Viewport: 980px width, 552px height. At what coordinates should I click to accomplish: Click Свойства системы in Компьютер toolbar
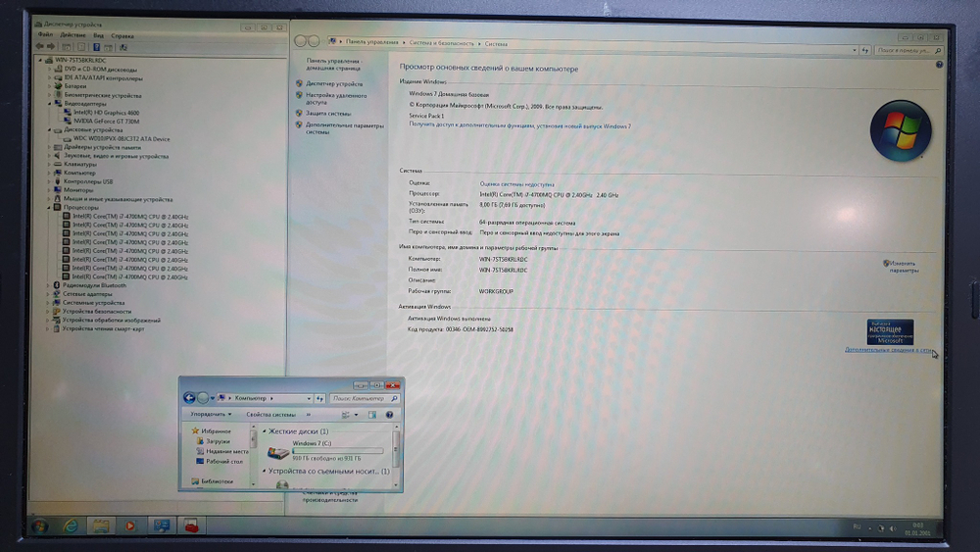coord(270,415)
